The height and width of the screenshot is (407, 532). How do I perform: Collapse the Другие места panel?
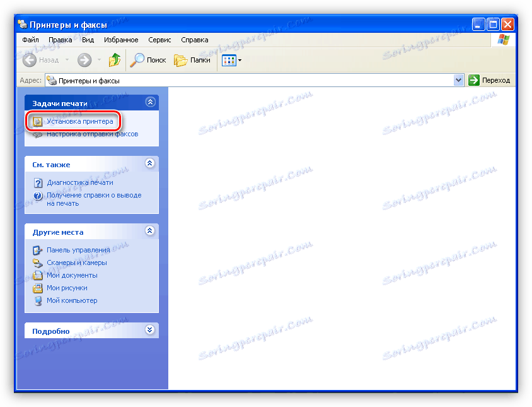tap(149, 231)
